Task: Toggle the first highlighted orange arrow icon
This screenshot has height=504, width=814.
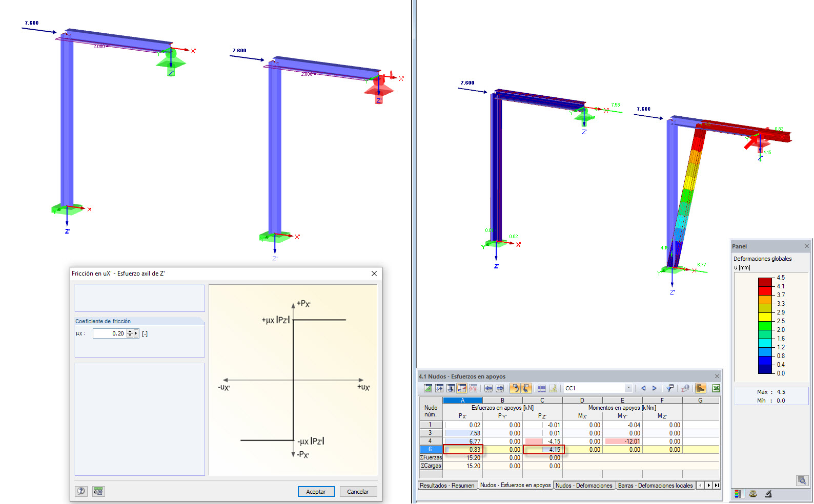Action: click(515, 388)
